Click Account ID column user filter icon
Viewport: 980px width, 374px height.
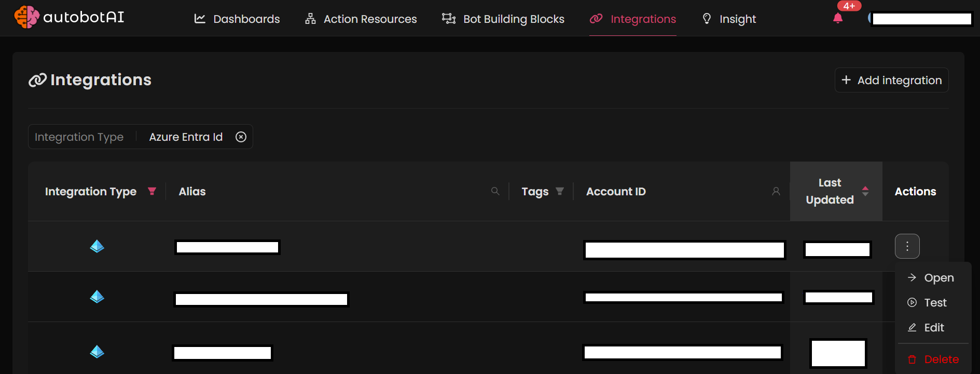coord(776,191)
